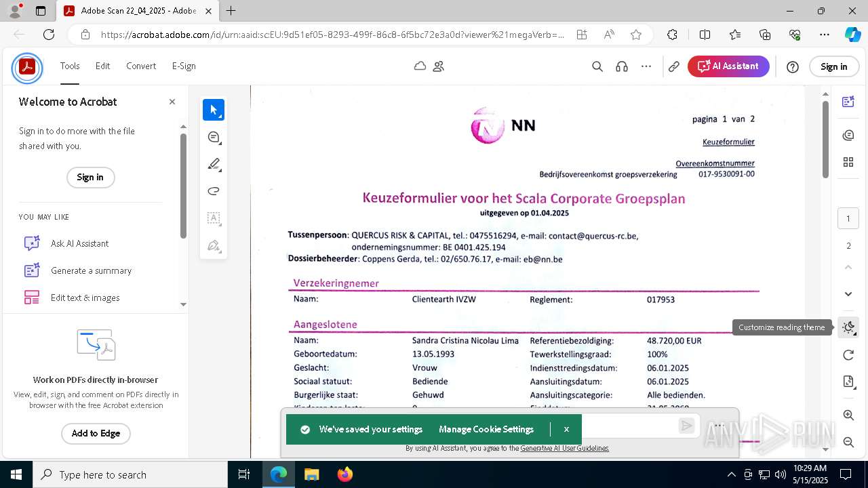Dismiss the saved settings notification

coord(566,429)
